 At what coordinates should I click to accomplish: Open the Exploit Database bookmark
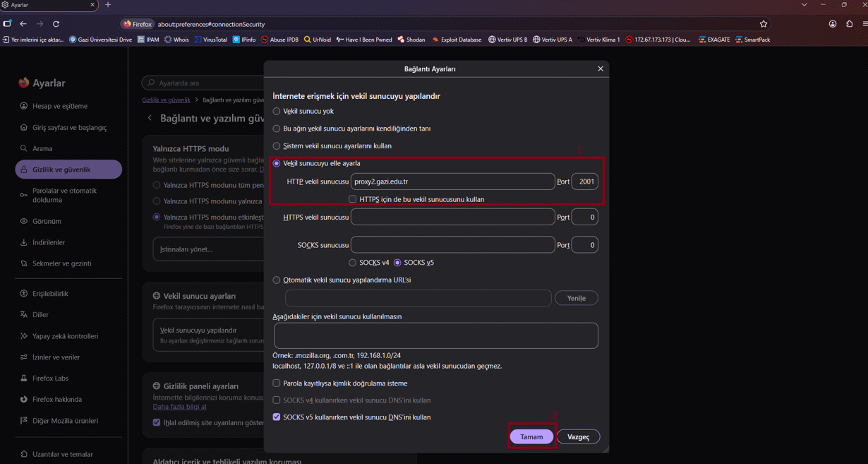click(457, 40)
